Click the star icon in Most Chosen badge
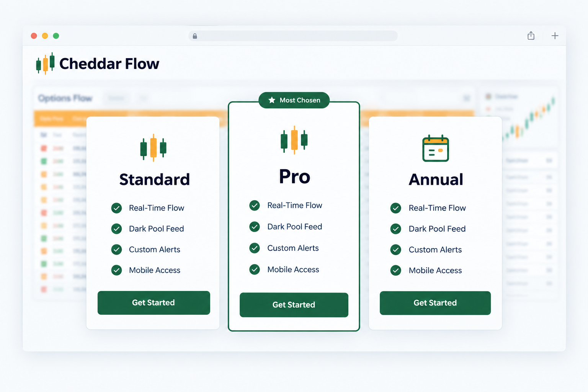The height and width of the screenshot is (392, 588). coord(272,100)
